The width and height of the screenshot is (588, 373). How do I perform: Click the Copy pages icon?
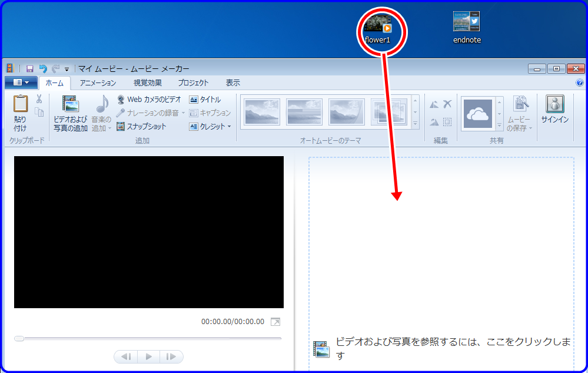39,112
